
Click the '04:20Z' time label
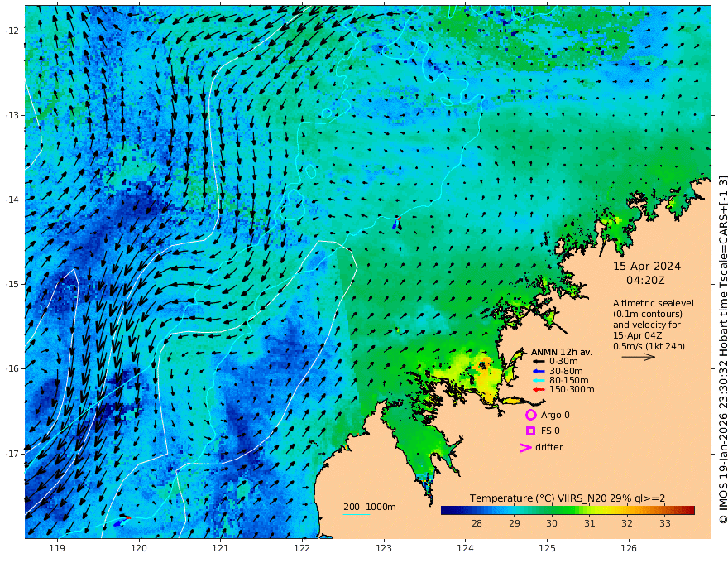point(645,281)
